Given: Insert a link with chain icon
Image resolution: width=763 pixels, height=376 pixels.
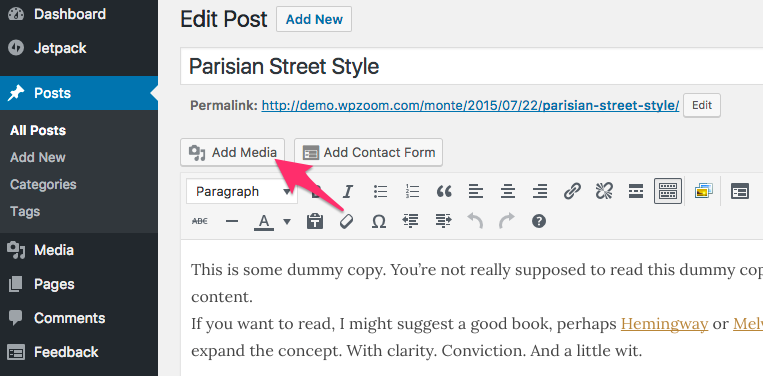Looking at the screenshot, I should 572,192.
